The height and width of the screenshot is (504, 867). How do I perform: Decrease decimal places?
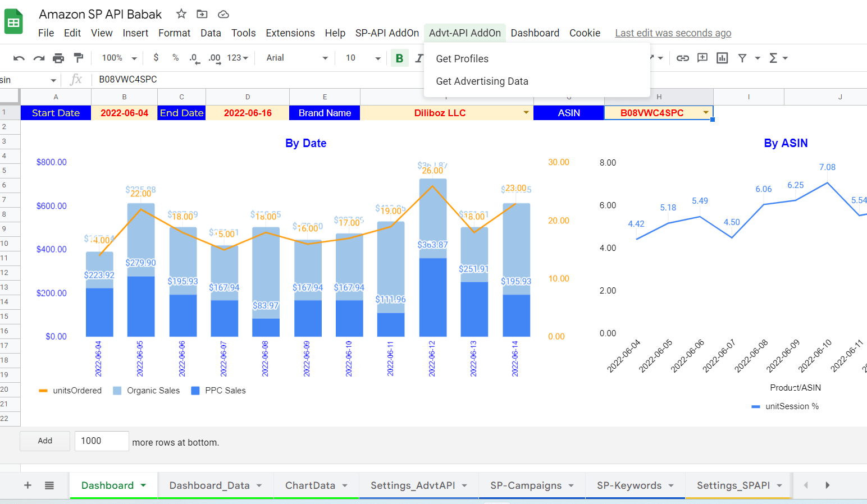point(194,58)
